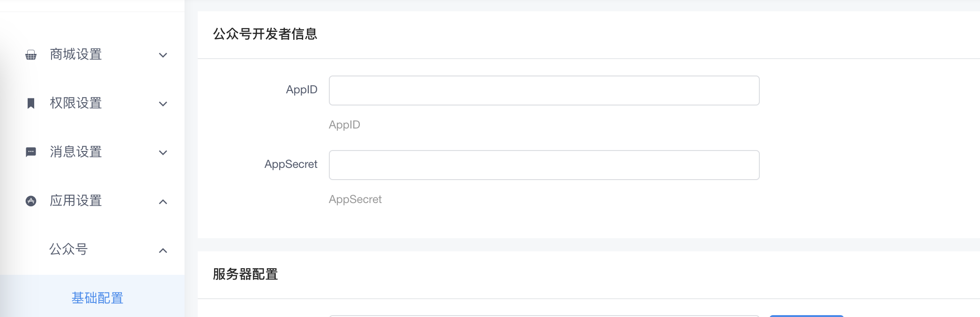Click the 公众号开发者信息 section heading

[265, 34]
